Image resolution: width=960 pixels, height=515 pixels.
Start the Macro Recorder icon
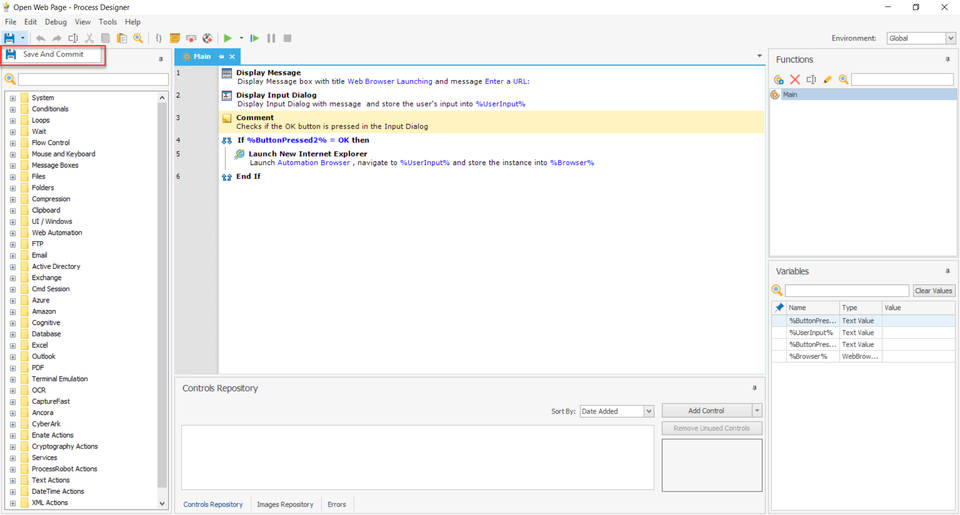coord(191,38)
